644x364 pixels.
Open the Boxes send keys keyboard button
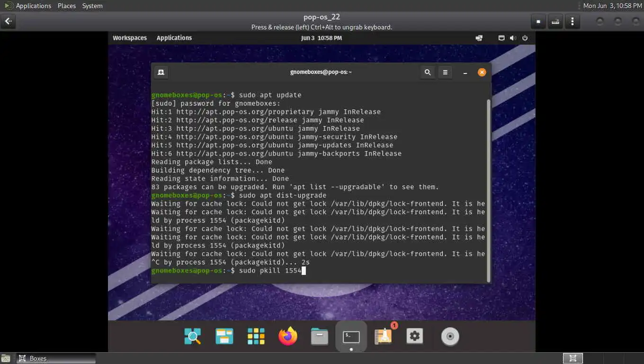pyautogui.click(x=555, y=21)
